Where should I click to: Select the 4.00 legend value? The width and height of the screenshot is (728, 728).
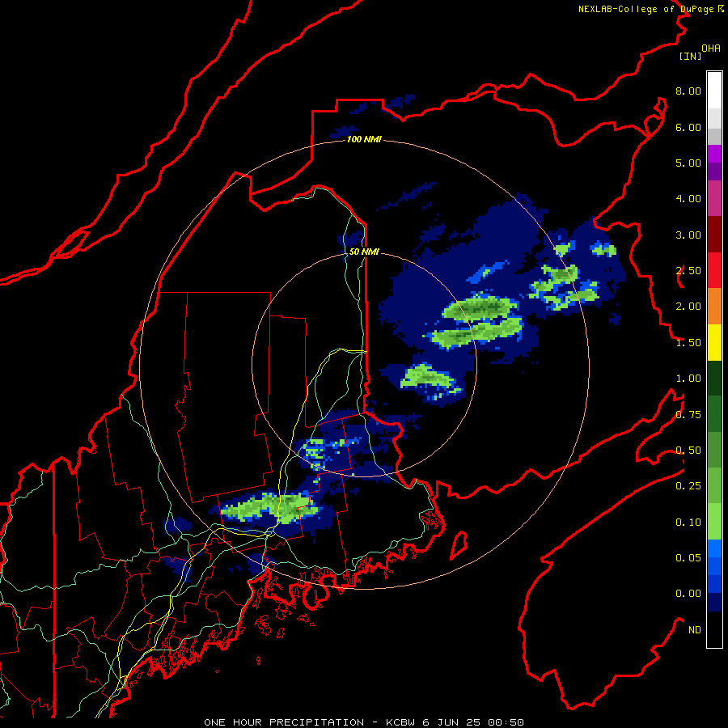click(688, 199)
